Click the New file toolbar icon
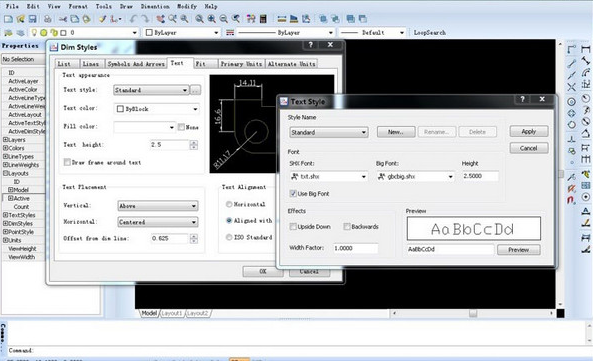 click(8, 19)
